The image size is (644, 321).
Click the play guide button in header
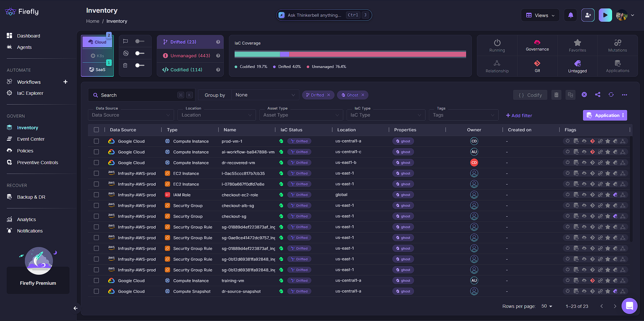click(605, 15)
